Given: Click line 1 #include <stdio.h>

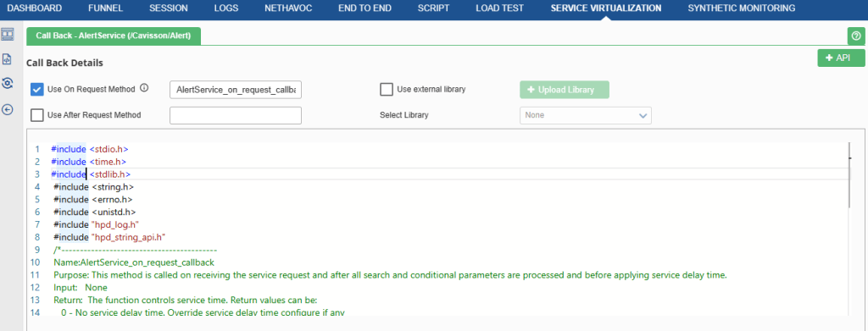Looking at the screenshot, I should point(90,149).
